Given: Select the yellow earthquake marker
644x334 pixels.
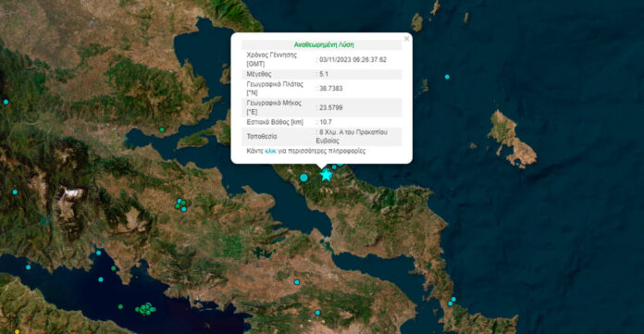Looking at the screenshot, I should point(18,331).
